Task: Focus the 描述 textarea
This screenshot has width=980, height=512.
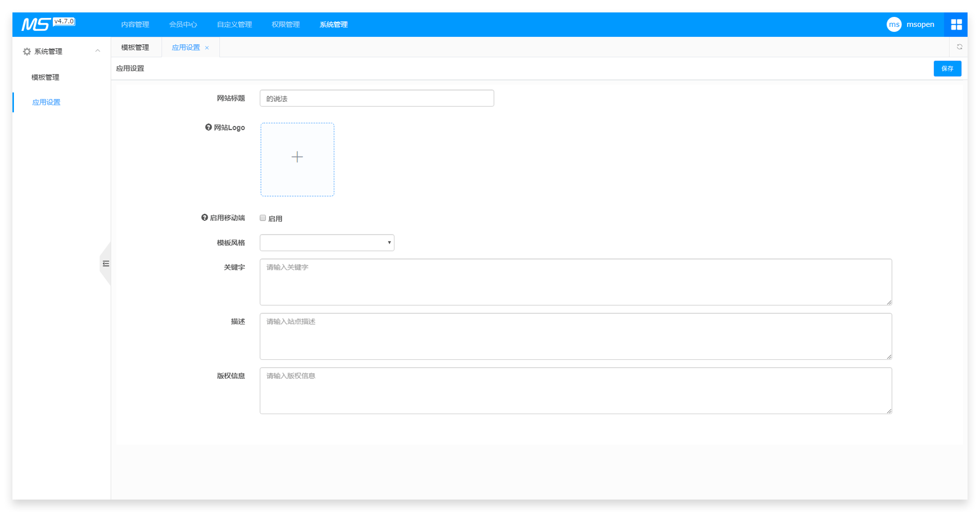Action: click(x=576, y=337)
